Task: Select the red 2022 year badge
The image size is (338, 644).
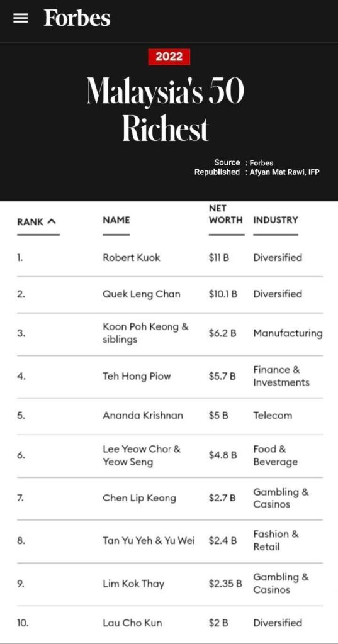Action: click(x=169, y=57)
